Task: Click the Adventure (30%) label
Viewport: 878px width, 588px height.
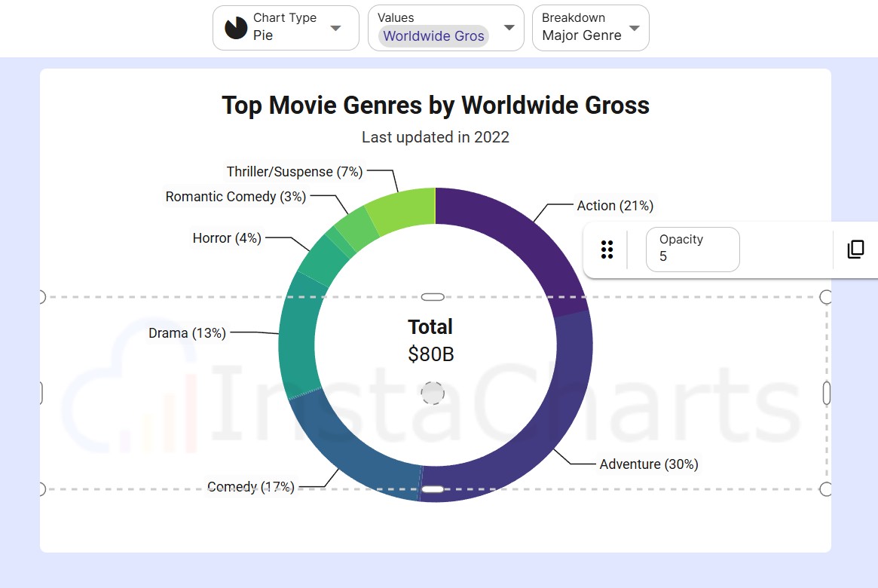Action: coord(649,464)
